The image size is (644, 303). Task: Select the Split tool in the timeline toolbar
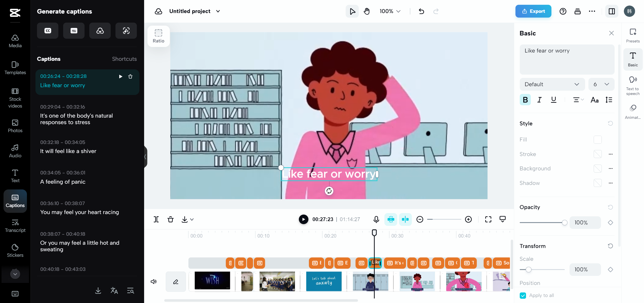tap(156, 219)
